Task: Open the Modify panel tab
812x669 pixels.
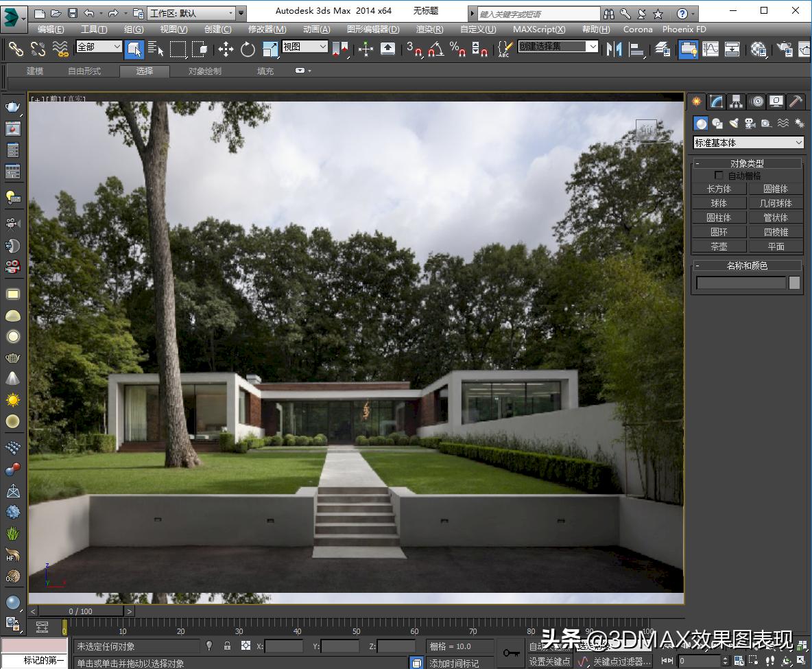Action: click(x=716, y=102)
